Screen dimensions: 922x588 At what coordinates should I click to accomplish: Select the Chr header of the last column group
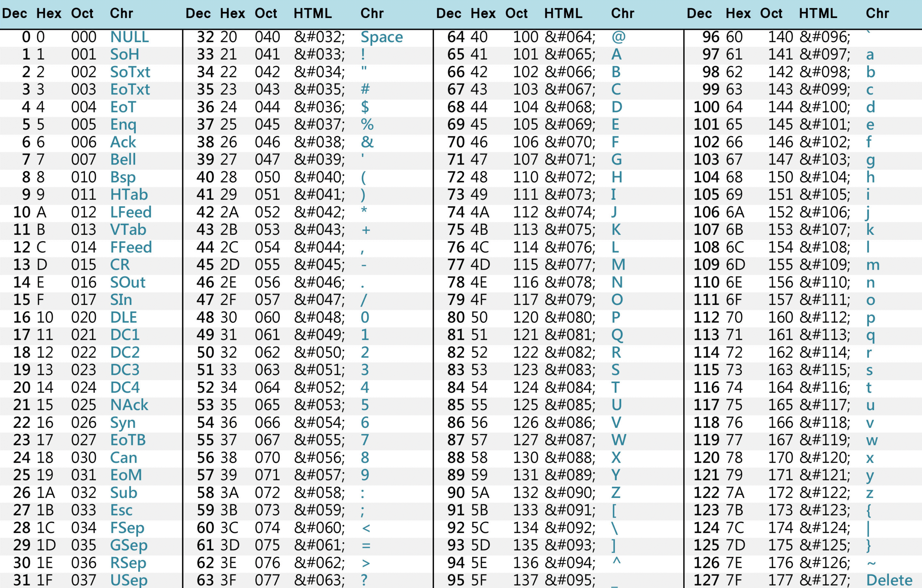878,13
